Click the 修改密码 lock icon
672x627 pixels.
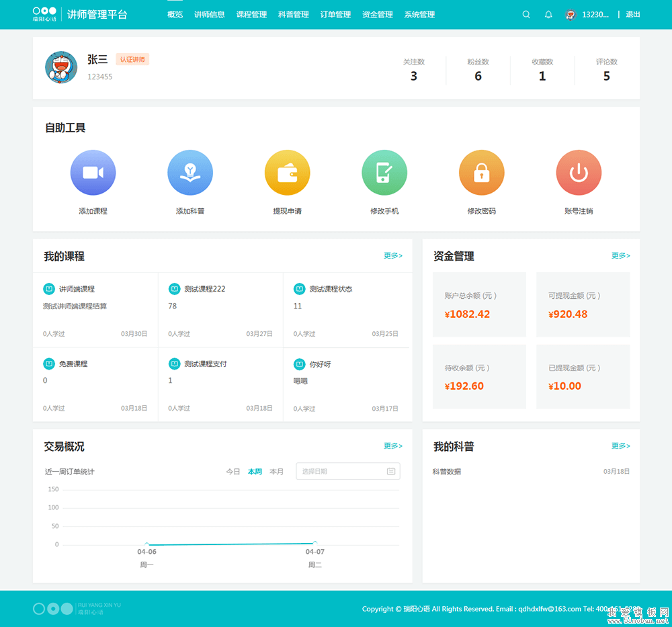click(x=481, y=173)
